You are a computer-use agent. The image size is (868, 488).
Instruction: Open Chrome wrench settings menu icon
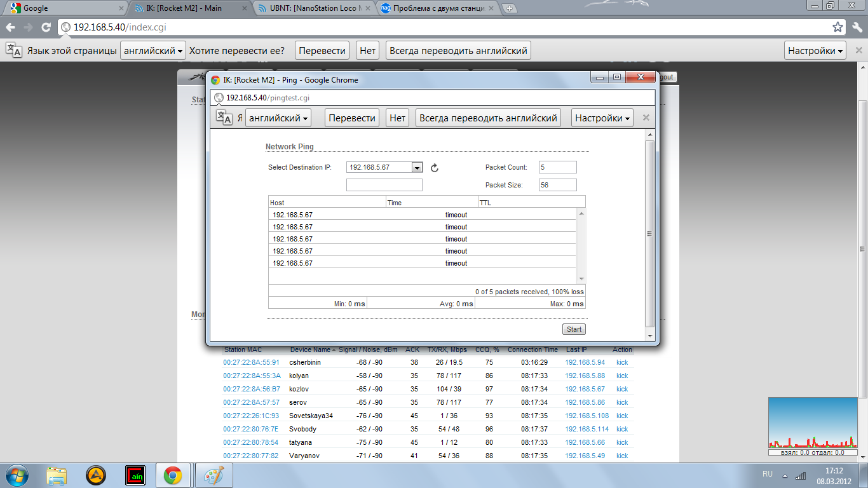point(855,27)
